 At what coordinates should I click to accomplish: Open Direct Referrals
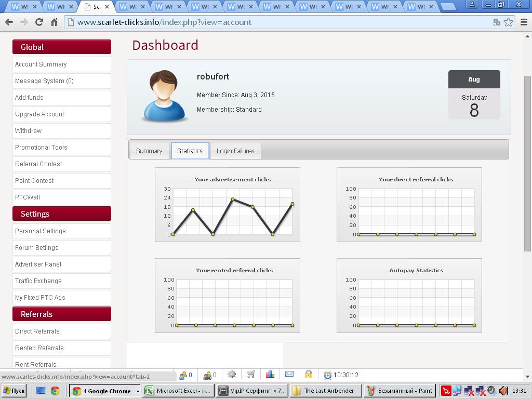pyautogui.click(x=62, y=331)
